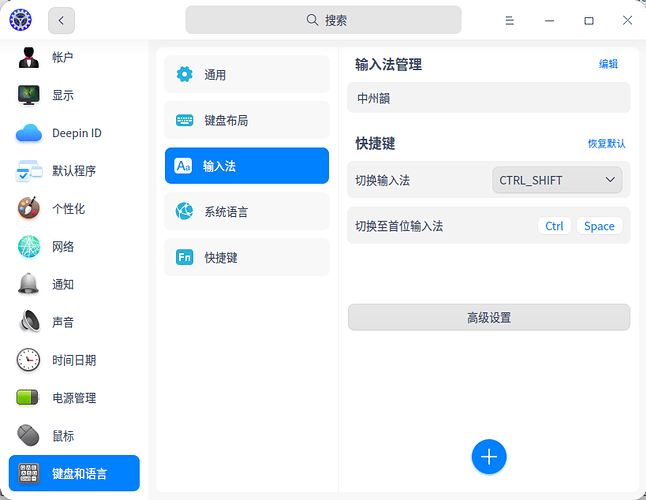Open the 鼠标 mouse icon
Screen dimensions: 646x500
click(x=28, y=435)
